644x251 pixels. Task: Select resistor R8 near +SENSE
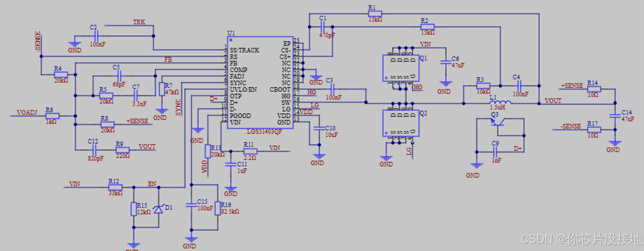point(107,124)
